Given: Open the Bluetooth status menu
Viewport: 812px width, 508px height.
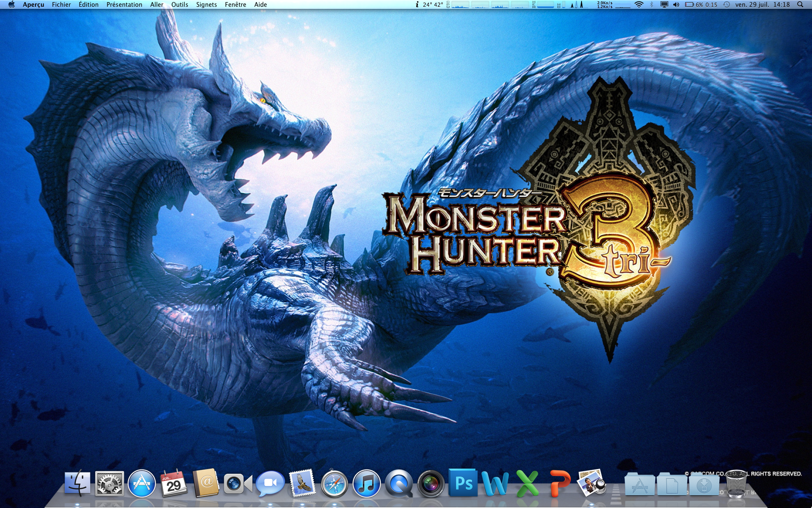Looking at the screenshot, I should [651, 5].
